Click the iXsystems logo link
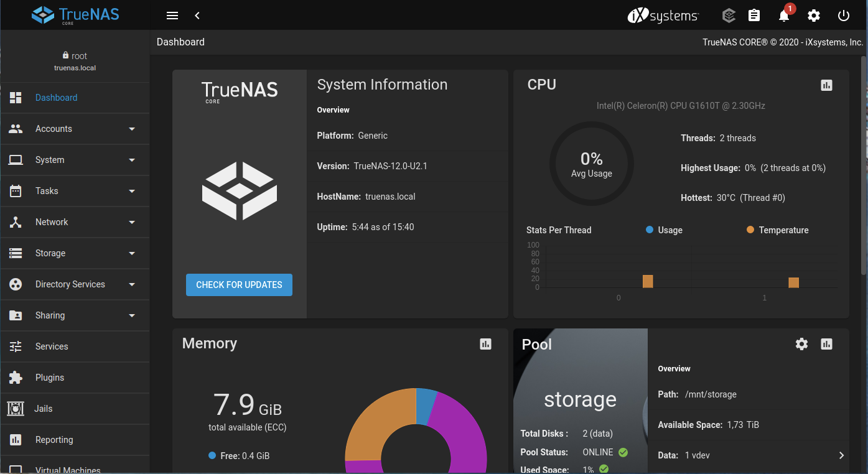Viewport: 868px width, 474px height. click(x=663, y=16)
